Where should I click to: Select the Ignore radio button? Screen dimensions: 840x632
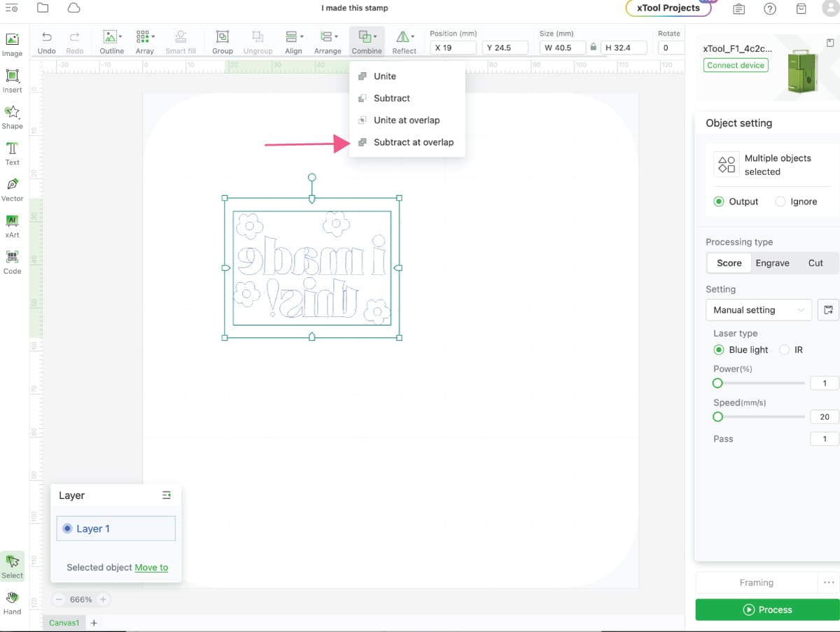point(780,202)
